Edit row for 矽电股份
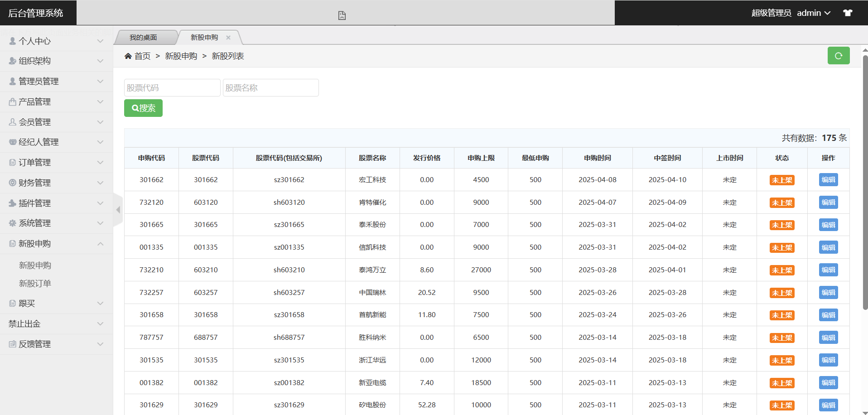 click(x=828, y=405)
